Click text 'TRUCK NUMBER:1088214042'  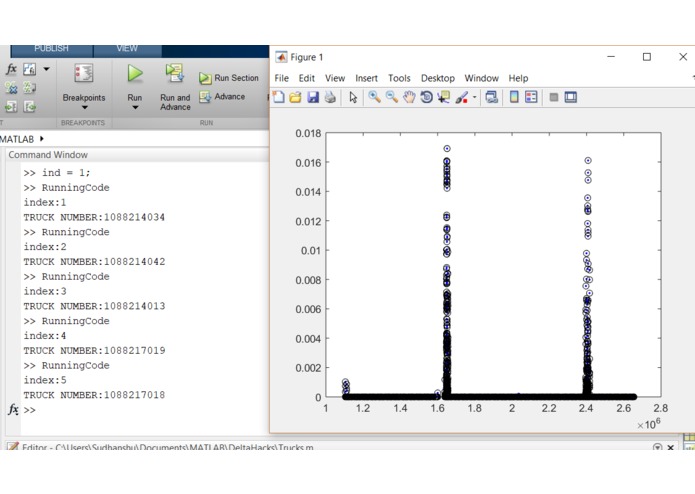[x=94, y=261]
